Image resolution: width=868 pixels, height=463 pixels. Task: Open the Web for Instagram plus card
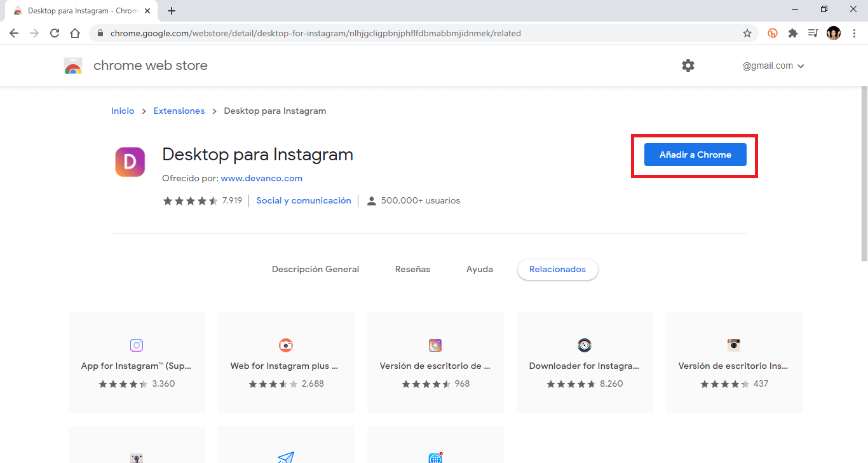point(286,363)
